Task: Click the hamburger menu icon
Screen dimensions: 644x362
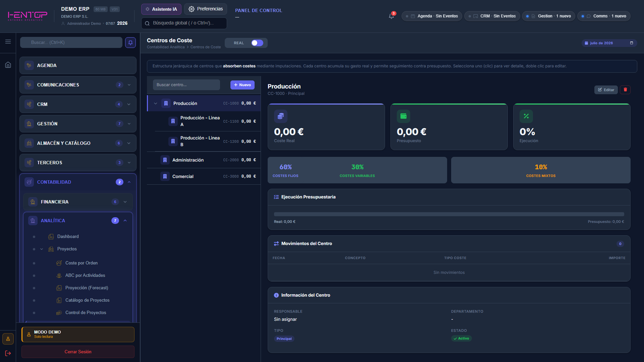Action: 8,42
